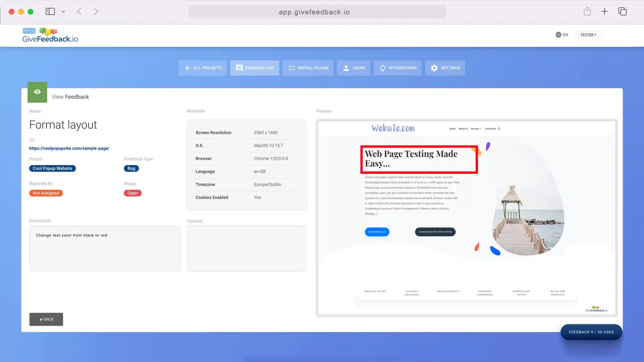
Task: Click the blue button in preview screenshot
Action: click(x=377, y=232)
